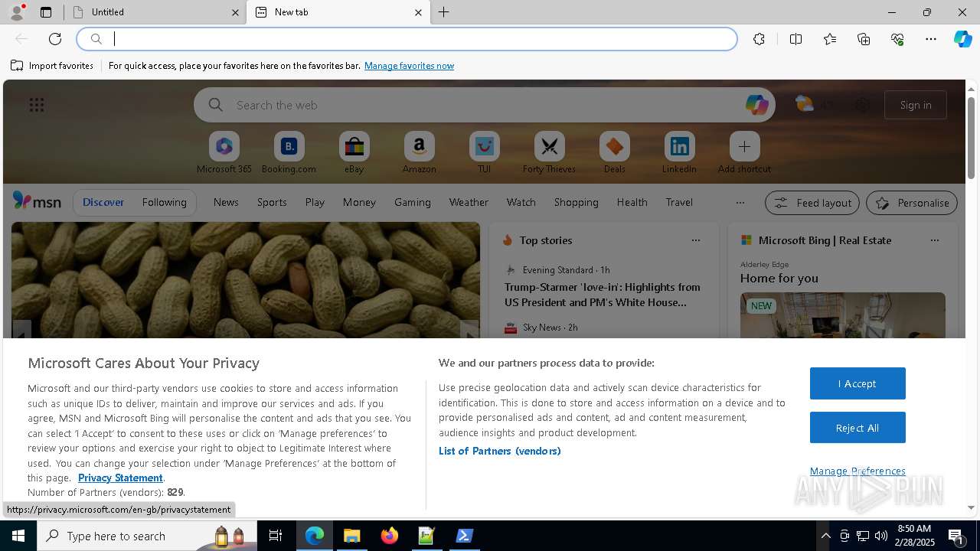Screen dimensions: 980x551
Task: Click Import favorites
Action: 52,66
